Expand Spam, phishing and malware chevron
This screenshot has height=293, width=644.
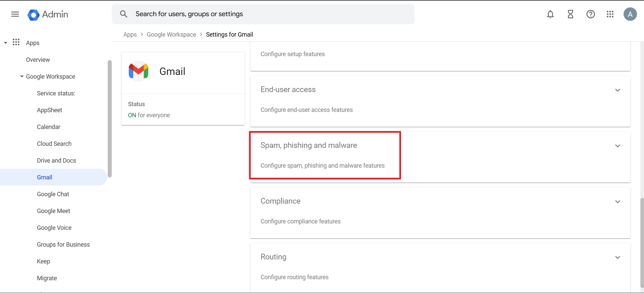pos(617,146)
